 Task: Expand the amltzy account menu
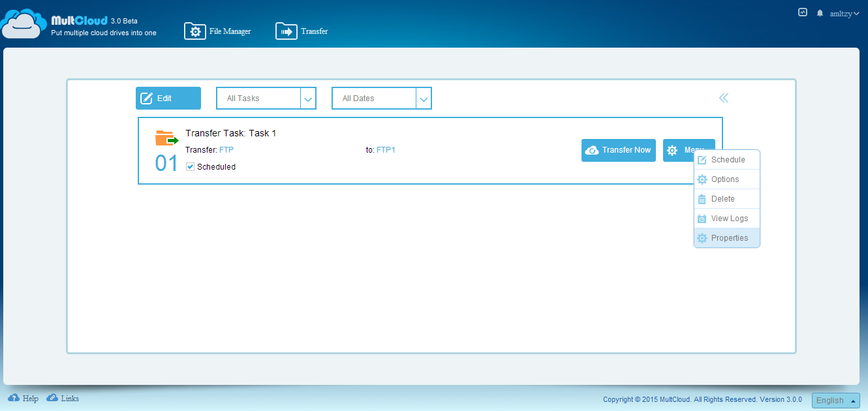(844, 13)
